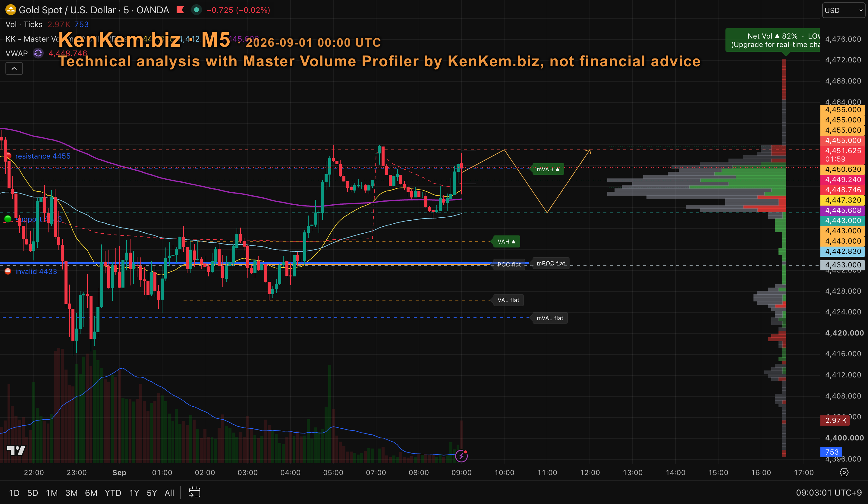Click the POC flat level label
This screenshot has height=504, width=868.
pyautogui.click(x=509, y=265)
